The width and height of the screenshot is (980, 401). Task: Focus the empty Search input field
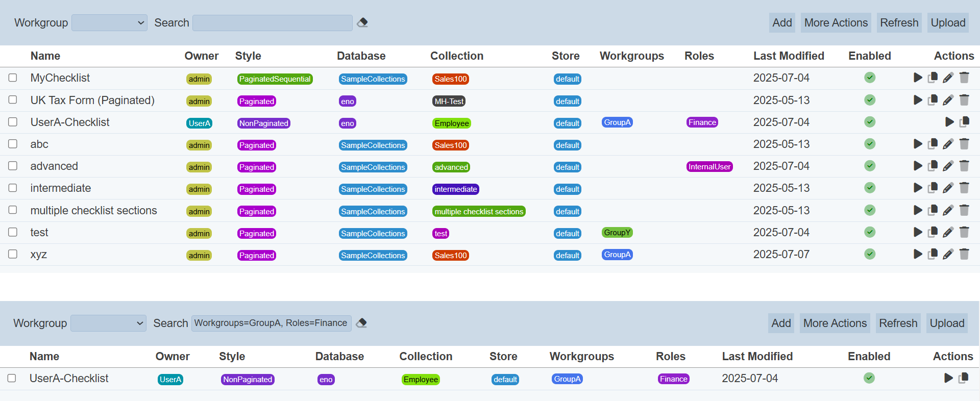[x=272, y=23]
